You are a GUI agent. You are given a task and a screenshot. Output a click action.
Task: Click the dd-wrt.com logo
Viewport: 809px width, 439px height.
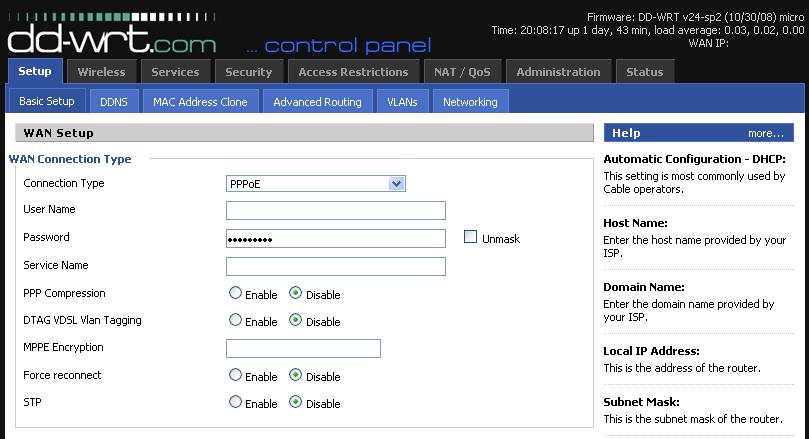(x=112, y=34)
